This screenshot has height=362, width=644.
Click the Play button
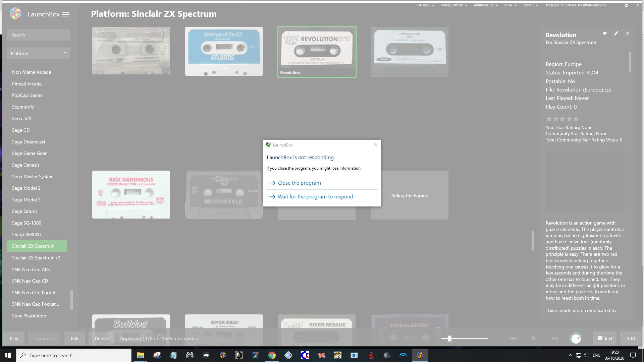(14, 339)
